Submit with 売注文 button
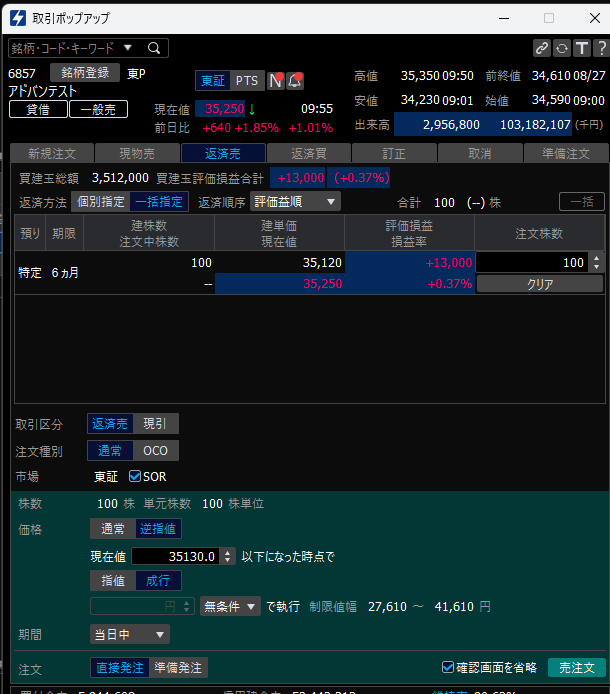The height and width of the screenshot is (694, 610). click(576, 667)
